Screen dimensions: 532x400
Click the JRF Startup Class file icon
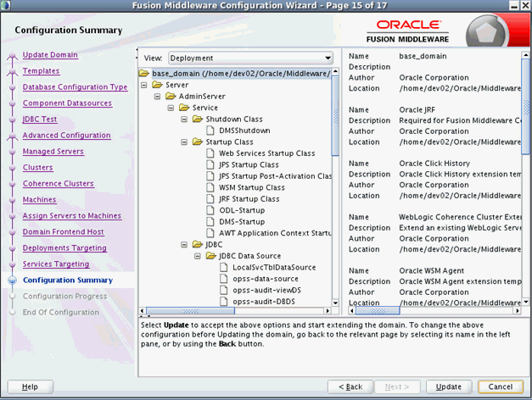coord(210,199)
